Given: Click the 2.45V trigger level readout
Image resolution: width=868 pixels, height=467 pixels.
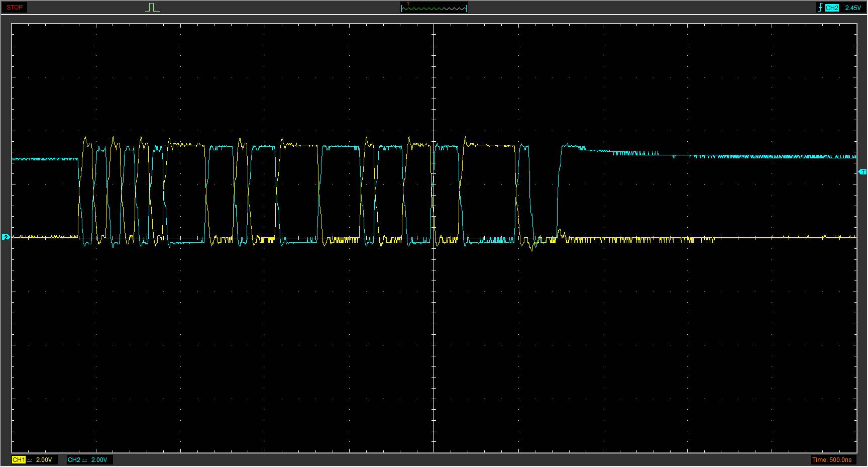Looking at the screenshot, I should [x=852, y=8].
